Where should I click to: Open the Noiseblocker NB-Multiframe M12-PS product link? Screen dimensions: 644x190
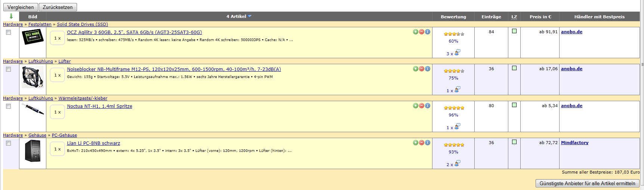click(x=174, y=69)
